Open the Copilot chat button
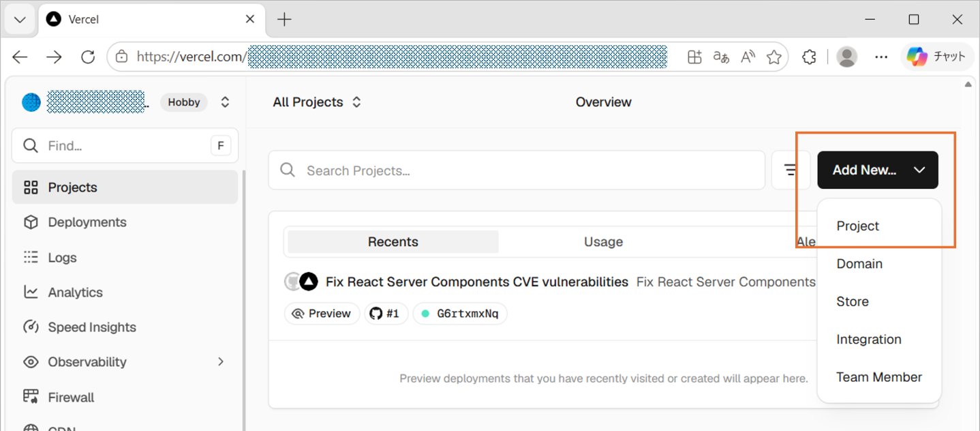Image resolution: width=980 pixels, height=431 pixels. pyautogui.click(x=936, y=57)
